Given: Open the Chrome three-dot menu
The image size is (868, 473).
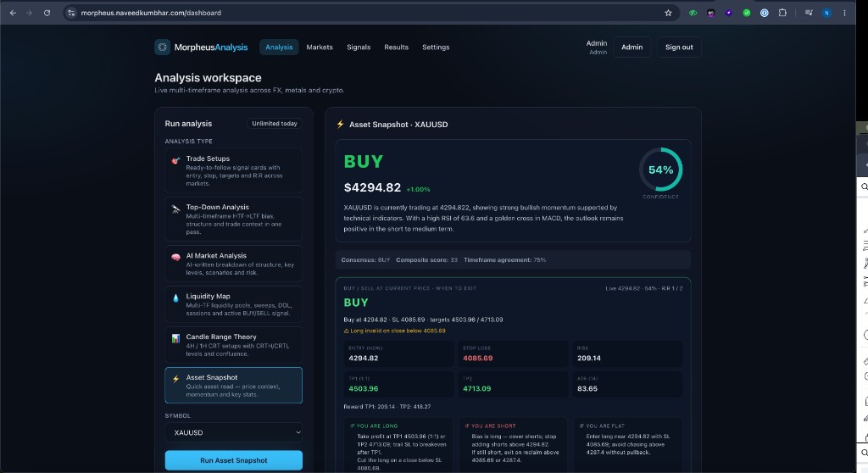Looking at the screenshot, I should tap(844, 13).
